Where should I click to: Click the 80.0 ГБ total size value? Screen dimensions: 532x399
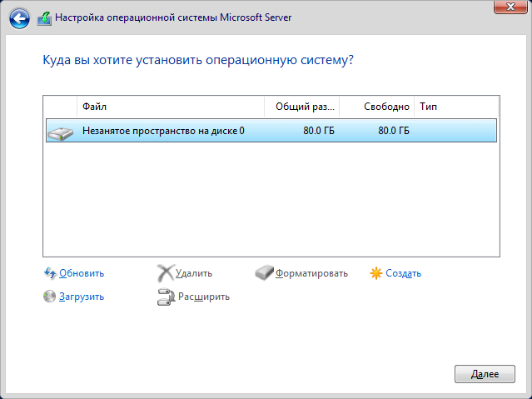point(319,131)
